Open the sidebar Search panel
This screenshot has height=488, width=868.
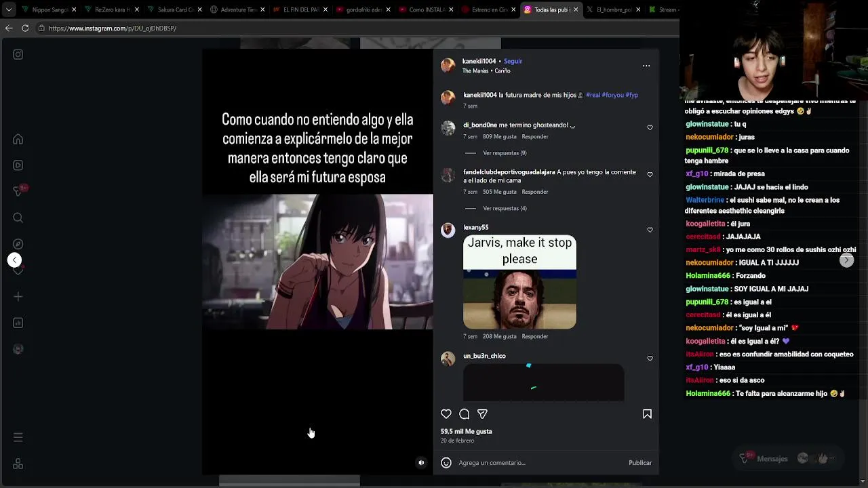(x=18, y=218)
